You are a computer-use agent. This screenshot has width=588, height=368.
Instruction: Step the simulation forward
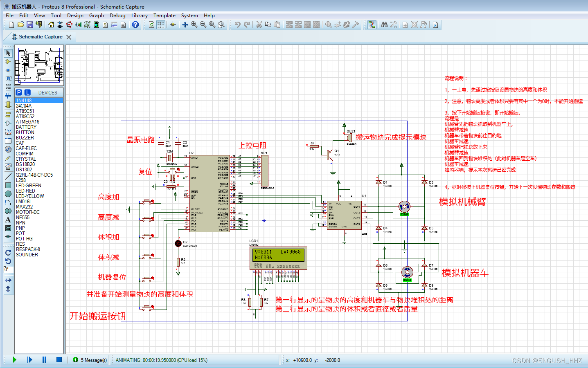[29, 360]
